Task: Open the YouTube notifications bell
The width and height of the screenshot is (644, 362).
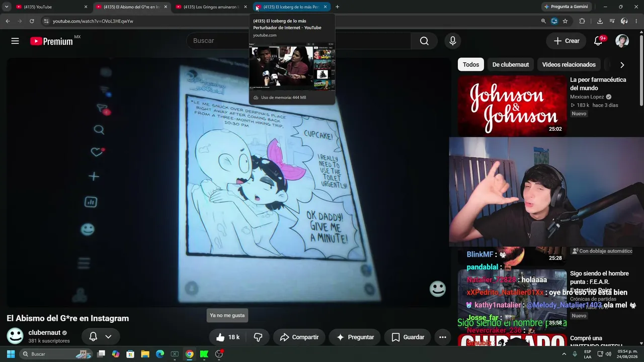Action: [598, 41]
